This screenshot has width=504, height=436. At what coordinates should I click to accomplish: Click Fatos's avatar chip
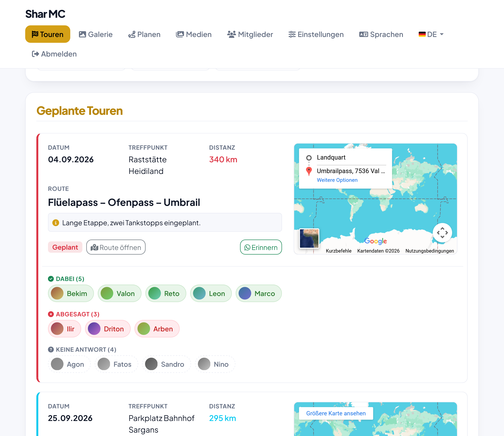(116, 364)
